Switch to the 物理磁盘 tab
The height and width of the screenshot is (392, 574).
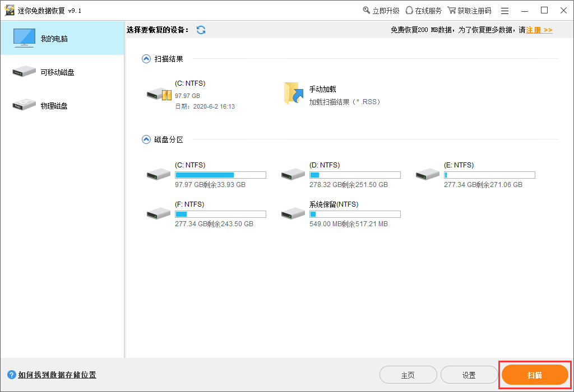click(x=63, y=106)
